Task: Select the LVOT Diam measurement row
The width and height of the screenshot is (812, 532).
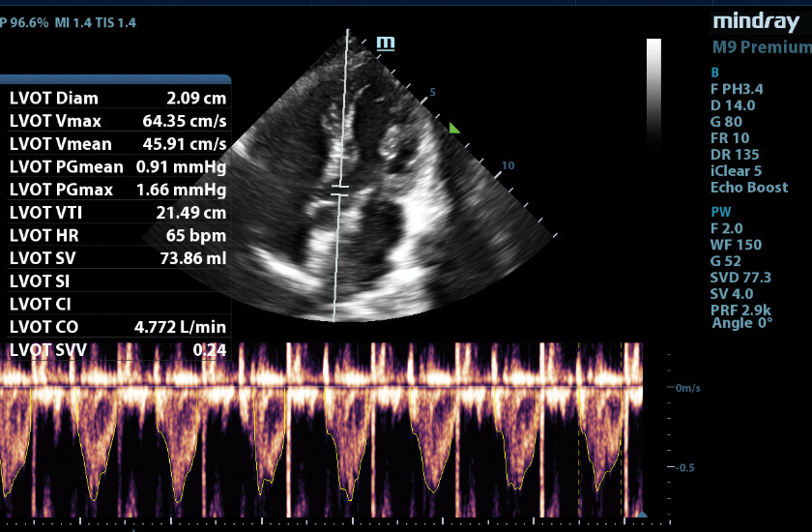Action: click(x=116, y=98)
